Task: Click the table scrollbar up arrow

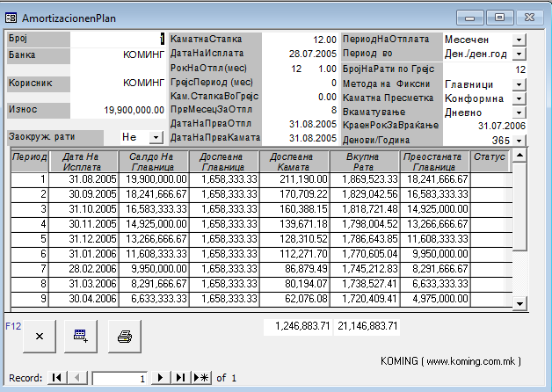Action: pyautogui.click(x=519, y=156)
